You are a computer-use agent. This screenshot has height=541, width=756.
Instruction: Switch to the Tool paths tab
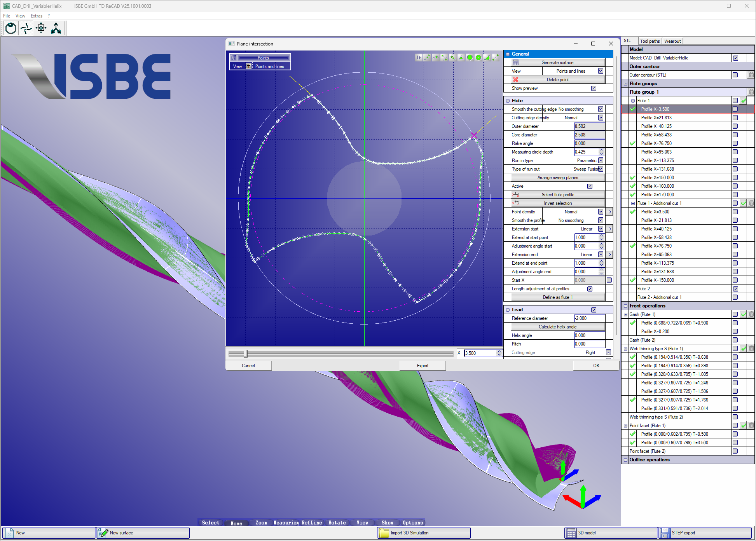[649, 41]
